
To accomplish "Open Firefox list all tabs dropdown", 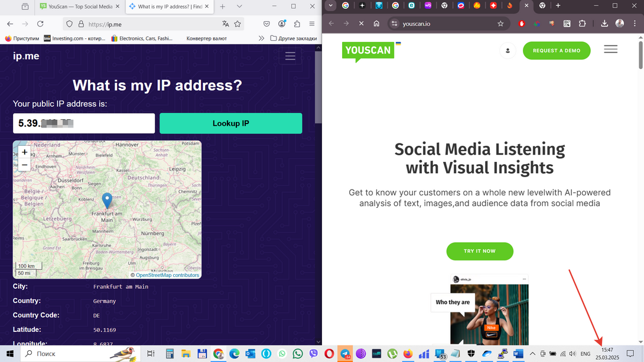I will point(239,6).
